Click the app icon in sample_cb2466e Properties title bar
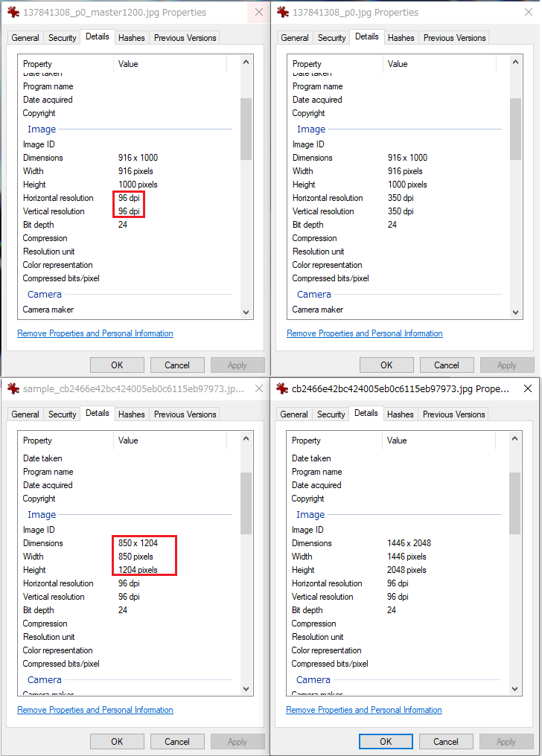The width and height of the screenshot is (542, 756). [13, 388]
